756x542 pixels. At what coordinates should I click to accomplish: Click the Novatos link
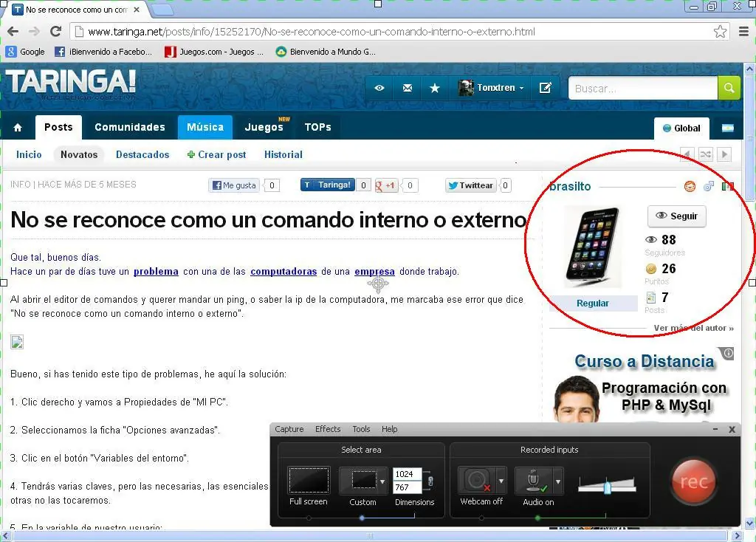[x=79, y=155]
